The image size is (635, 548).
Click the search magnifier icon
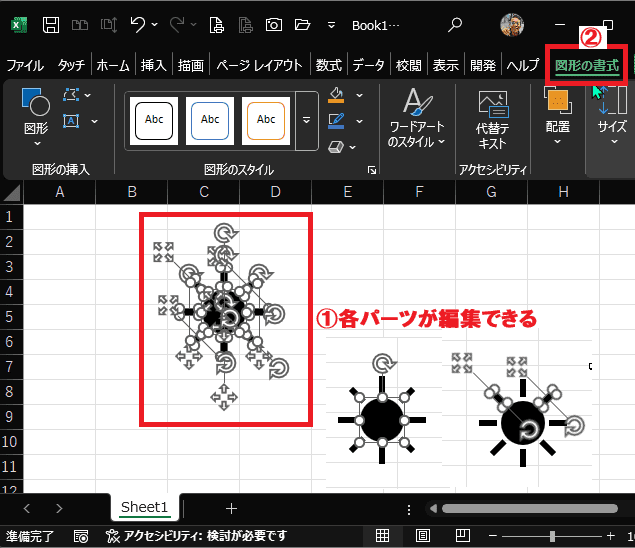[455, 25]
